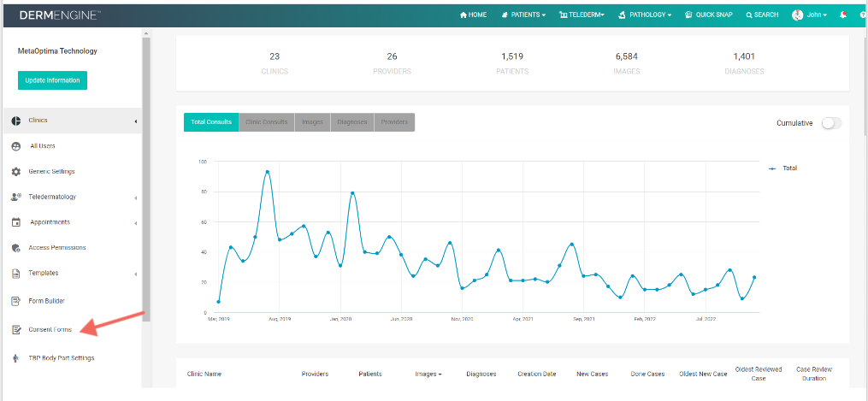
Task: Toggle the Total series legend
Action: [x=783, y=168]
